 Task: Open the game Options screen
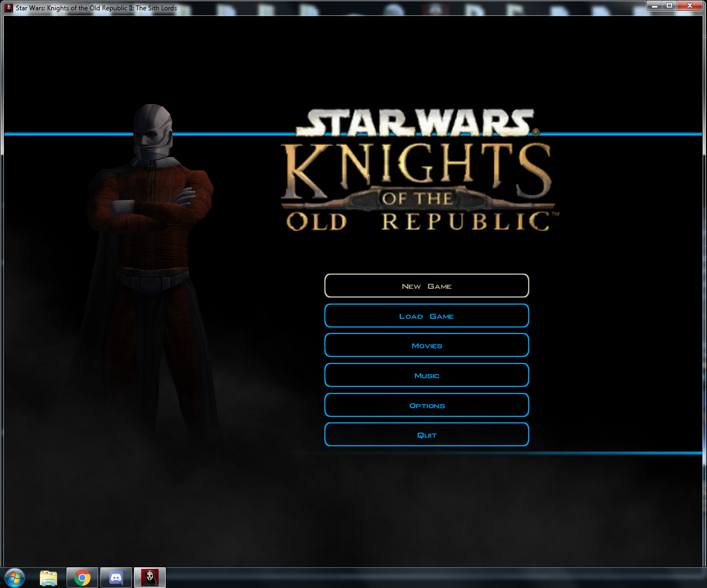tap(426, 405)
